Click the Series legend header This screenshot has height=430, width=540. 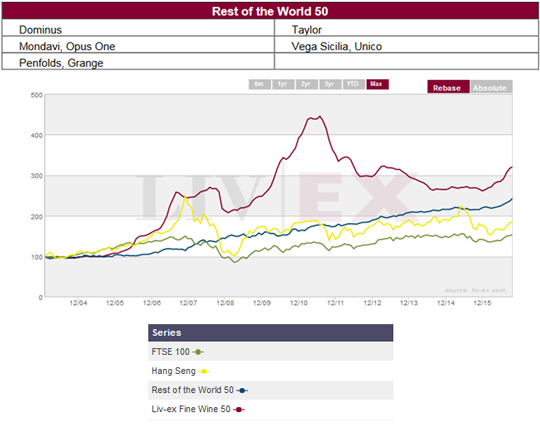(x=271, y=333)
